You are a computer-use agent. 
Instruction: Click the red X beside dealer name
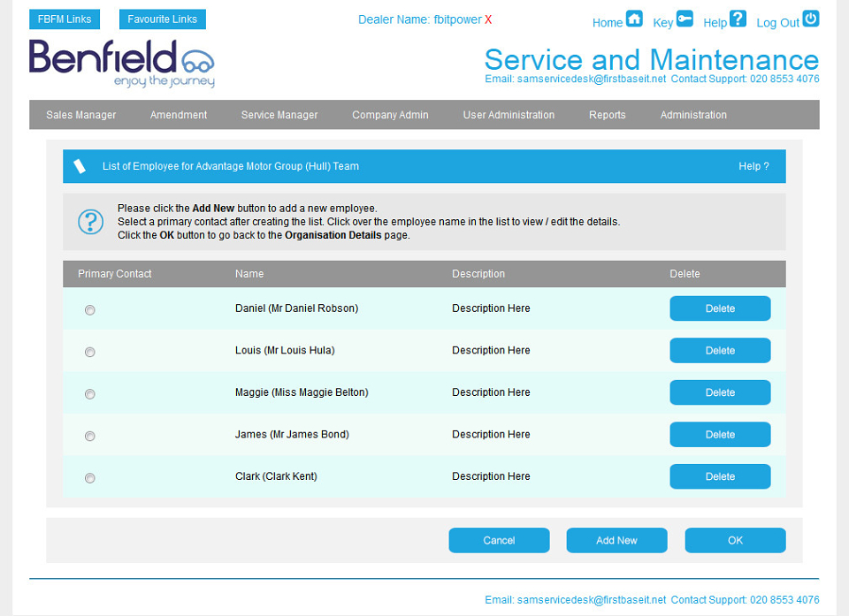pyautogui.click(x=488, y=19)
